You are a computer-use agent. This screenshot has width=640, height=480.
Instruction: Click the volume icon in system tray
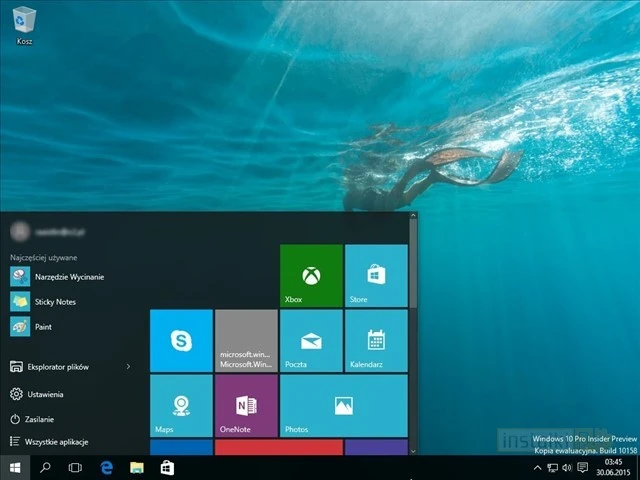pyautogui.click(x=567, y=467)
